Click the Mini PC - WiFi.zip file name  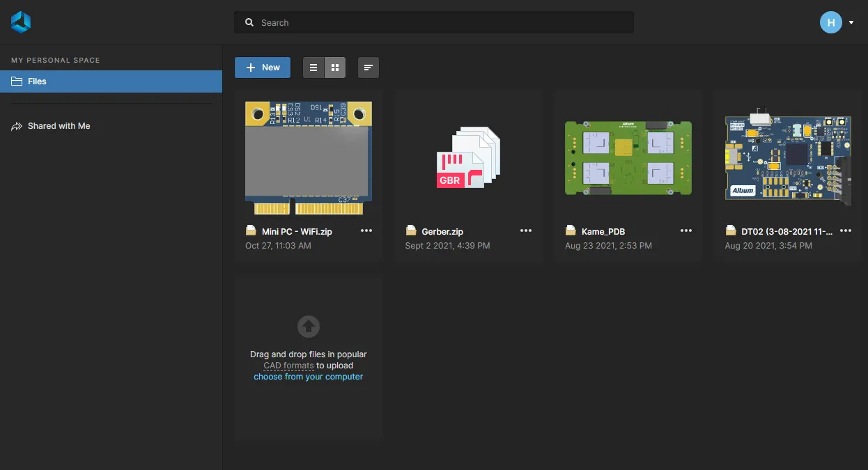tap(297, 232)
